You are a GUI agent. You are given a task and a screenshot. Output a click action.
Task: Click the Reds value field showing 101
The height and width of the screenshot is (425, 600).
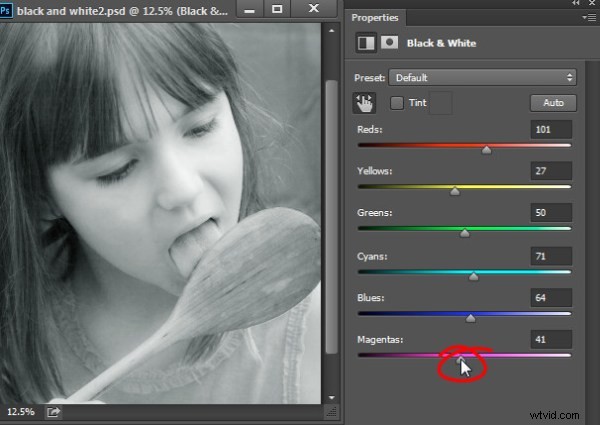tap(551, 129)
